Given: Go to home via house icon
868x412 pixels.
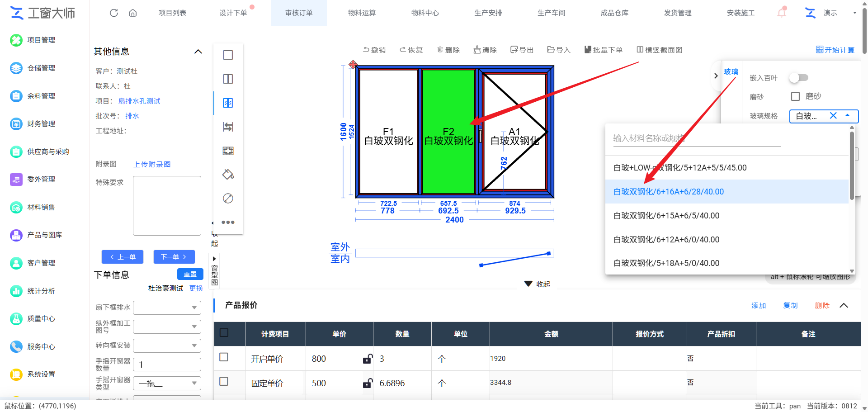Looking at the screenshot, I should [133, 13].
